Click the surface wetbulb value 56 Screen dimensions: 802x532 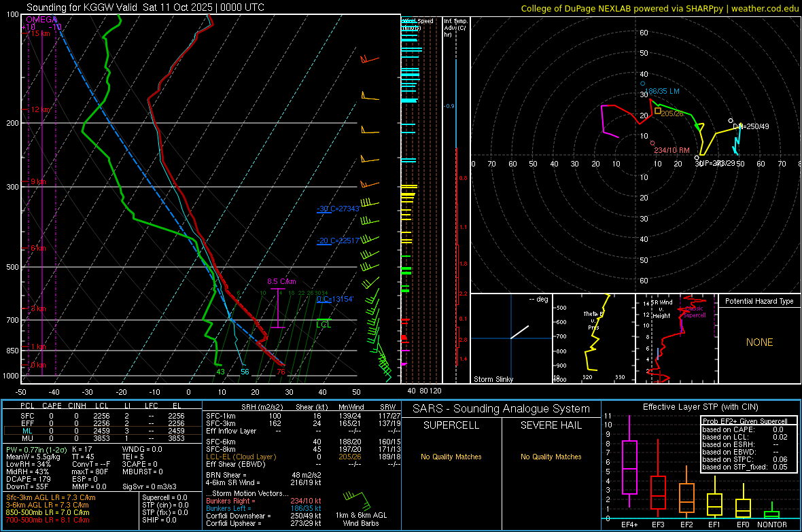(245, 372)
